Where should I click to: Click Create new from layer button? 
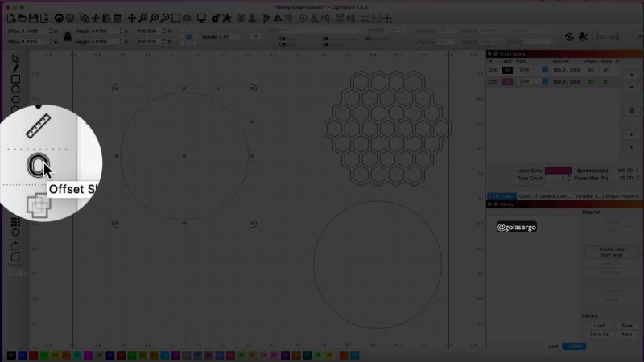click(611, 252)
